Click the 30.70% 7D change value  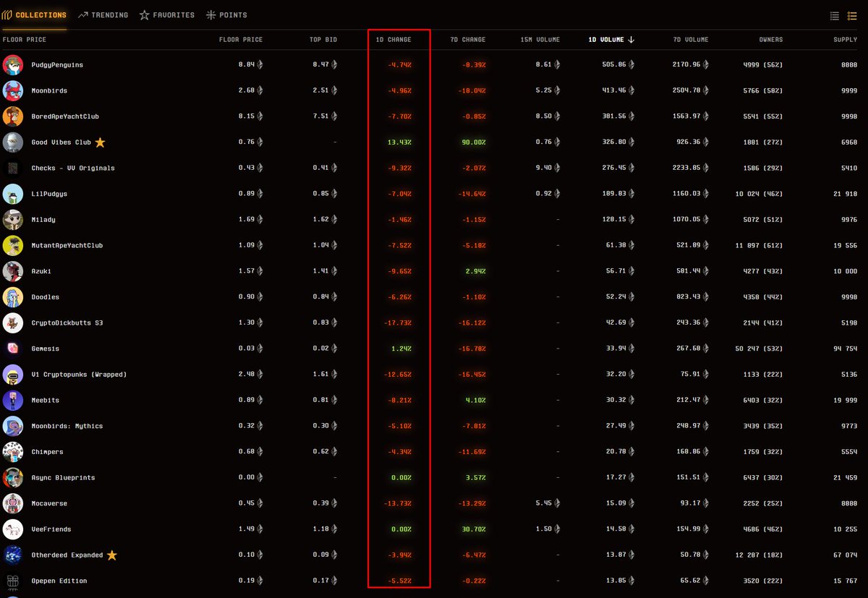[474, 529]
